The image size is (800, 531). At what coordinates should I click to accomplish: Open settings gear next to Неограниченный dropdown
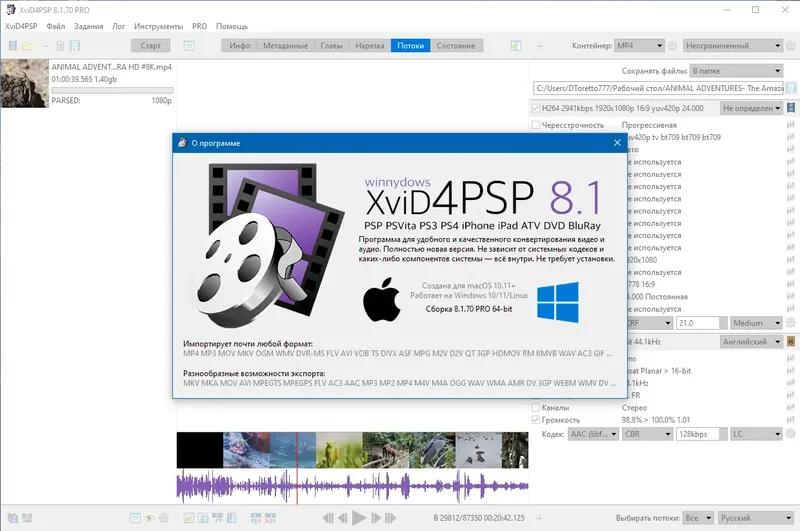(x=791, y=45)
